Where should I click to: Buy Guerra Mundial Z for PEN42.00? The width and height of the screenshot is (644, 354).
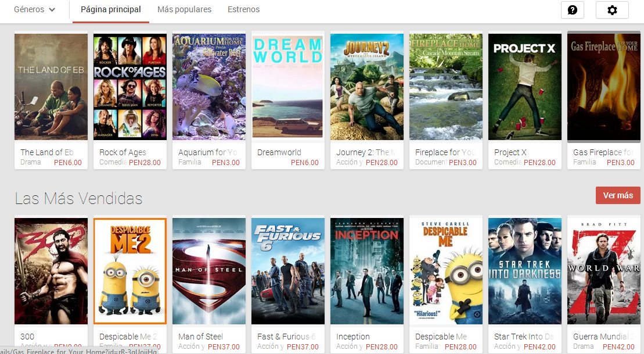(x=618, y=346)
